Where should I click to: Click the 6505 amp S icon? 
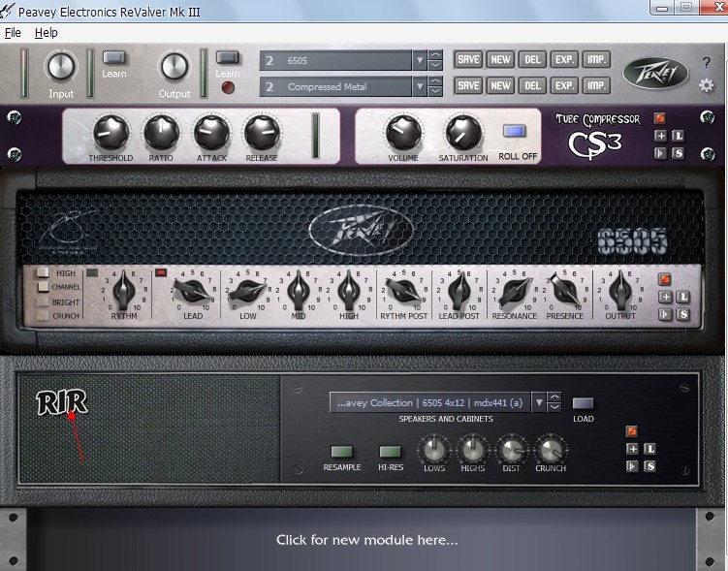coord(682,314)
